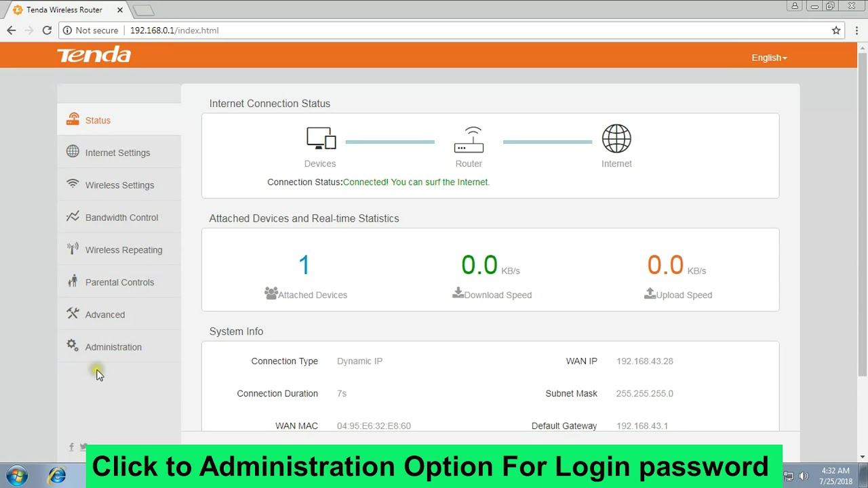Click the address bar URL 192.168.0.1
The height and width of the screenshot is (488, 868).
[x=174, y=30]
